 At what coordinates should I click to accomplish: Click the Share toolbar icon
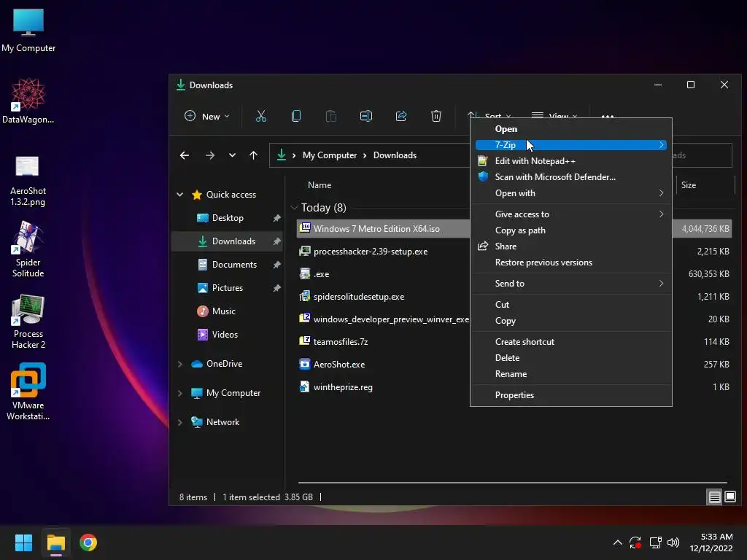tap(401, 116)
